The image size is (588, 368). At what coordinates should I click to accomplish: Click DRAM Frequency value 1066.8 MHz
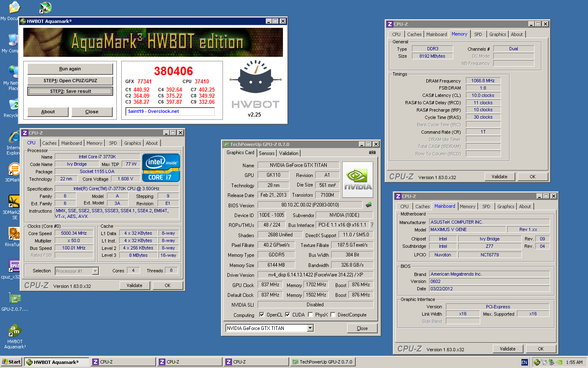click(483, 81)
